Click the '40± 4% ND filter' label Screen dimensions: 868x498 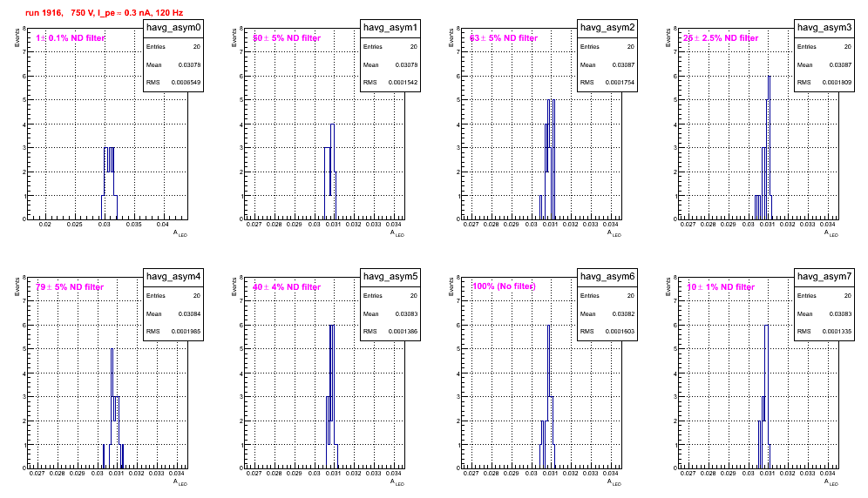[x=287, y=287]
